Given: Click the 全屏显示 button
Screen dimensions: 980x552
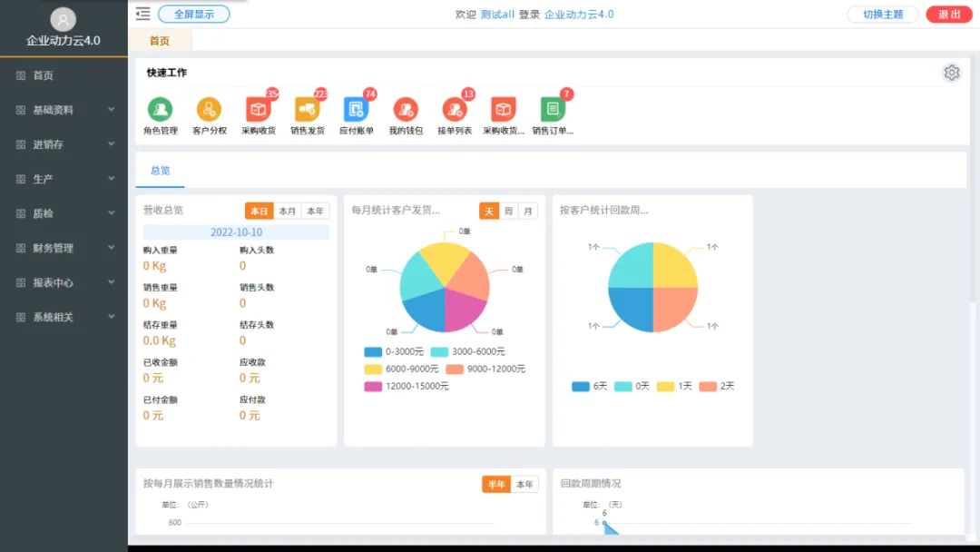Looking at the screenshot, I should tap(193, 14).
